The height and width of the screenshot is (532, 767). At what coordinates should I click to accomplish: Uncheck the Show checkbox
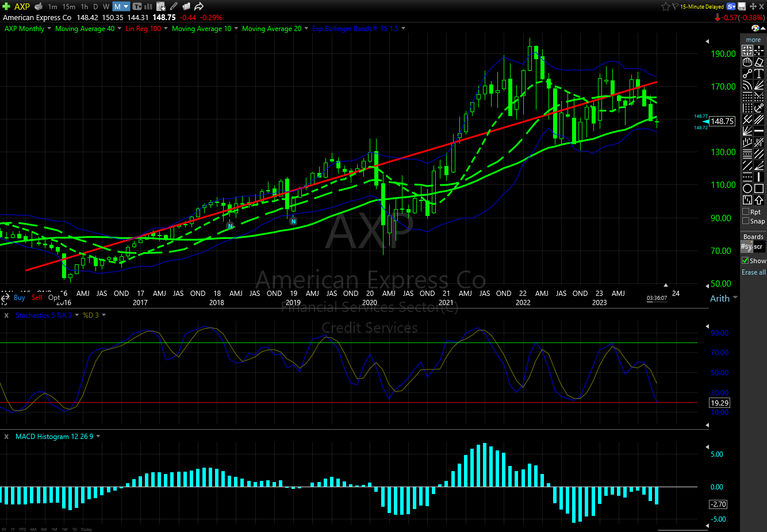pos(745,260)
